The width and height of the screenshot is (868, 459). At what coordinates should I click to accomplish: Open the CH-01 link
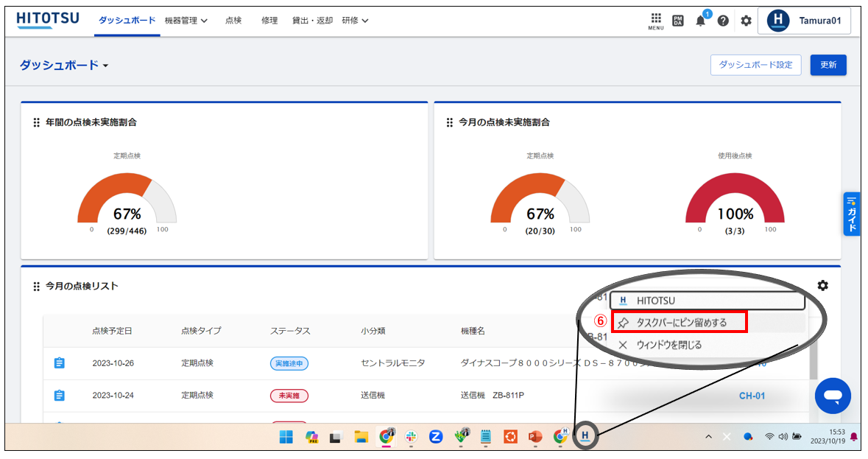coord(752,396)
